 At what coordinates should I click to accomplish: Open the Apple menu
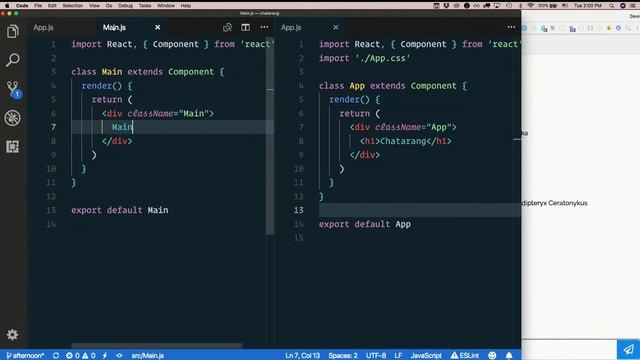pyautogui.click(x=7, y=6)
